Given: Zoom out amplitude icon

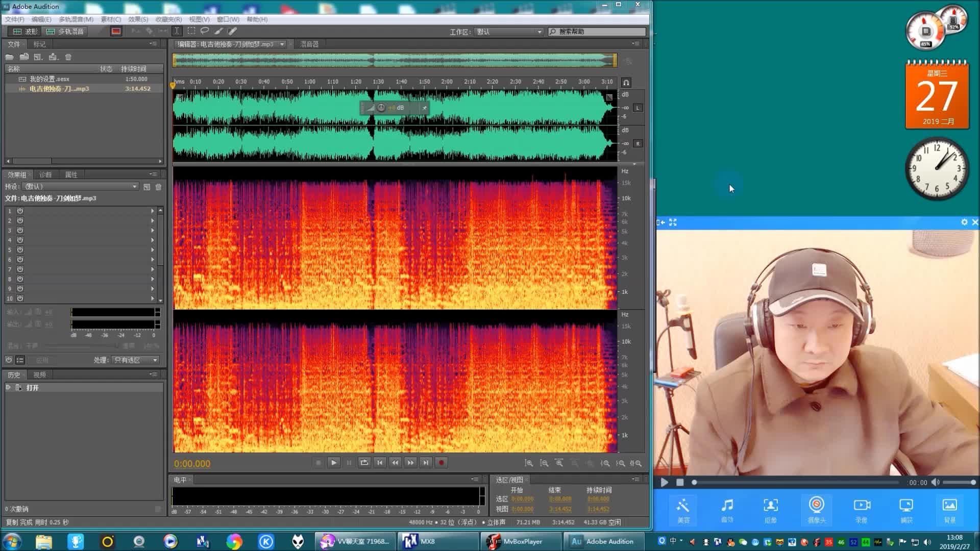Looking at the screenshot, I should [x=544, y=463].
